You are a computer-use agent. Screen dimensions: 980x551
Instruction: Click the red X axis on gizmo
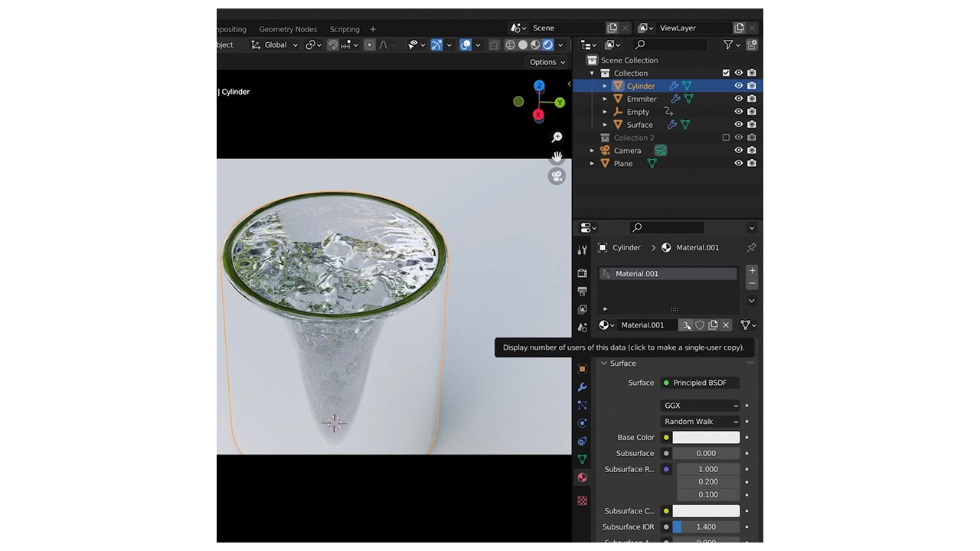click(x=538, y=115)
